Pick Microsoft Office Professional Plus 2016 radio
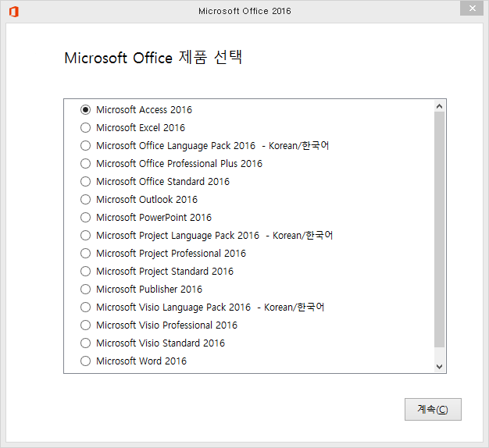The height and width of the screenshot is (448, 489). coord(85,164)
